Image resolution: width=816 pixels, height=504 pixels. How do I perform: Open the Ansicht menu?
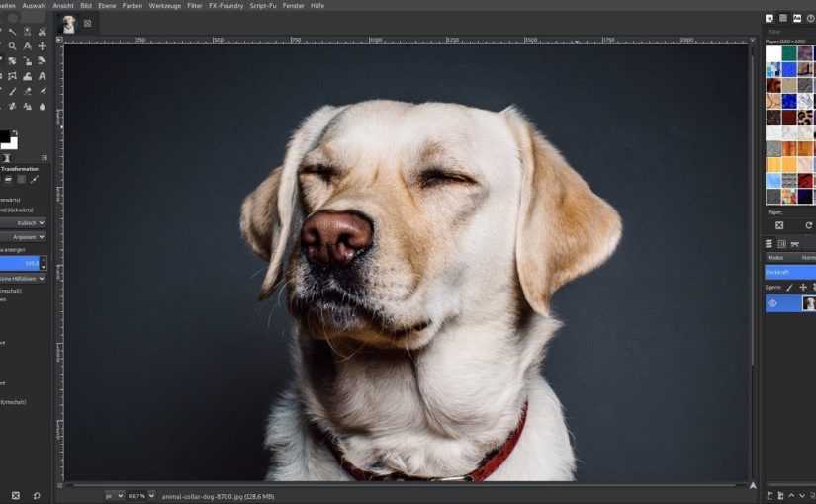point(63,6)
